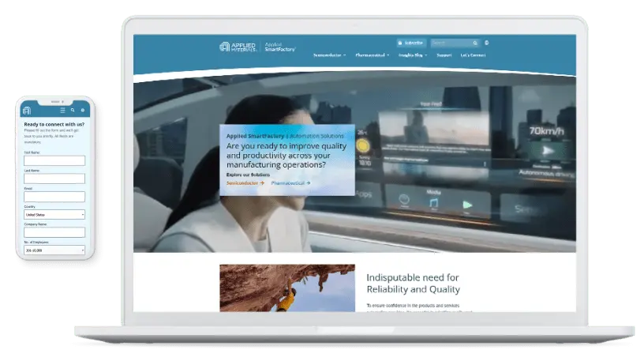Click 'Ready to connect with us?' heading
This screenshot has width=644, height=361.
(x=54, y=124)
